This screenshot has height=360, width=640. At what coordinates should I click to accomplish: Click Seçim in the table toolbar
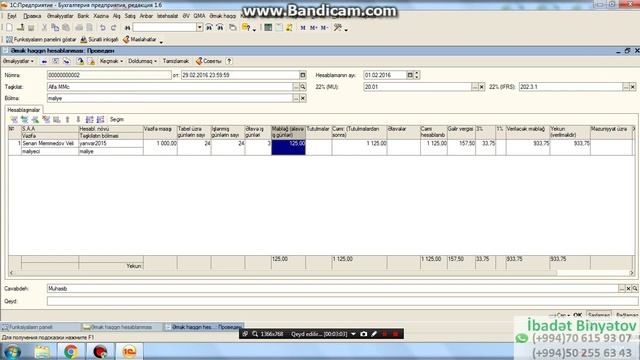[x=116, y=120]
